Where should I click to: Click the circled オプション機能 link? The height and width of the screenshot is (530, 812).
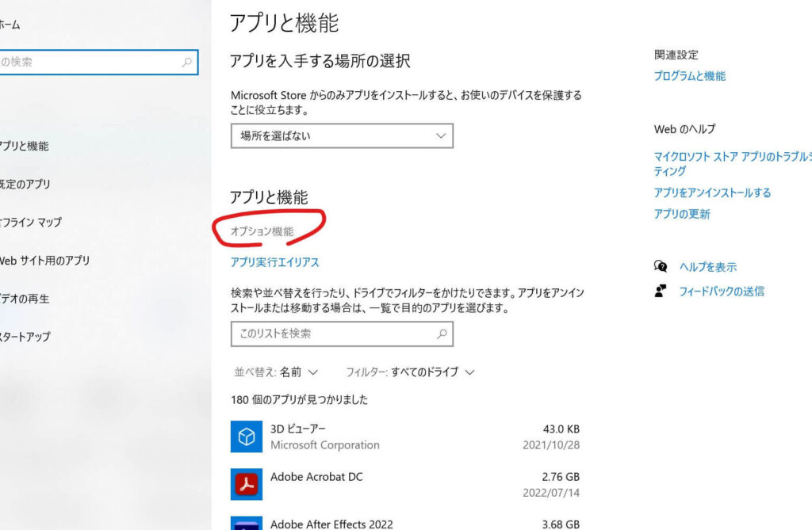pyautogui.click(x=262, y=231)
